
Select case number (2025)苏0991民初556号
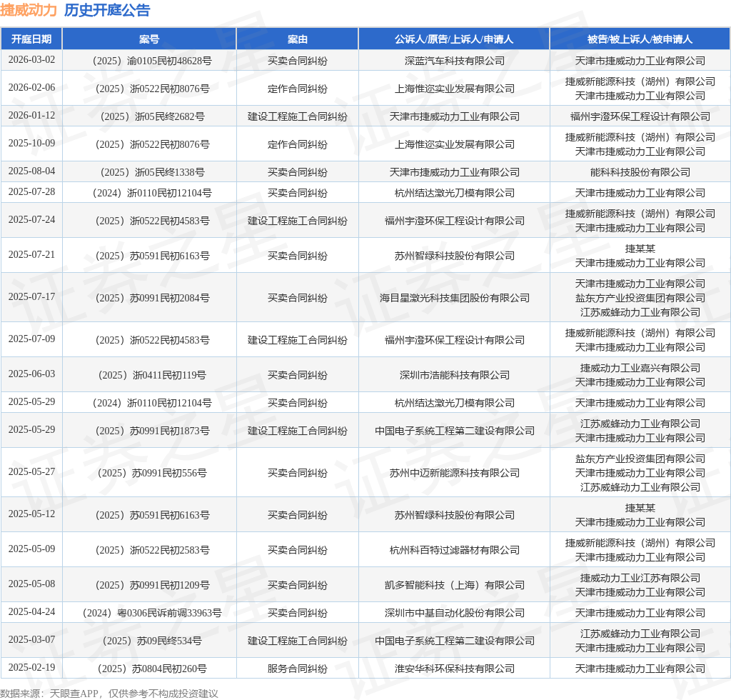153,474
